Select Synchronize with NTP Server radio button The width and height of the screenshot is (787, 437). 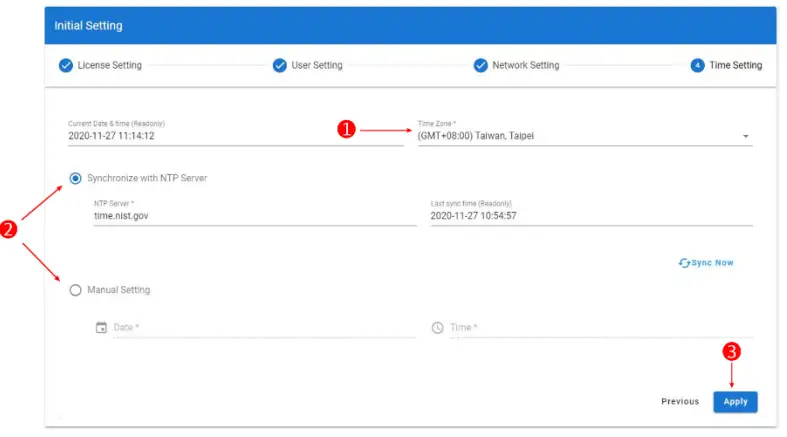tap(75, 178)
